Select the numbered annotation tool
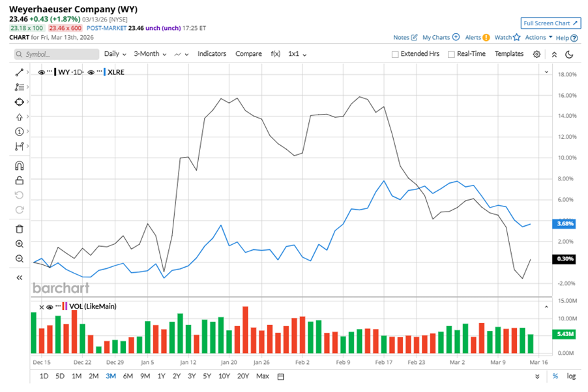This screenshot has width=588, height=392. tap(19, 132)
